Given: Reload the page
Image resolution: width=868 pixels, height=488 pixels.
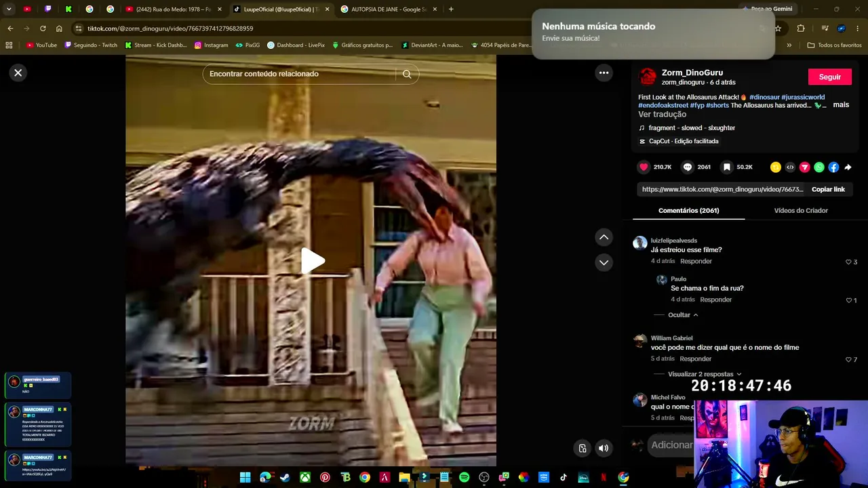Looking at the screenshot, I should click(x=43, y=28).
